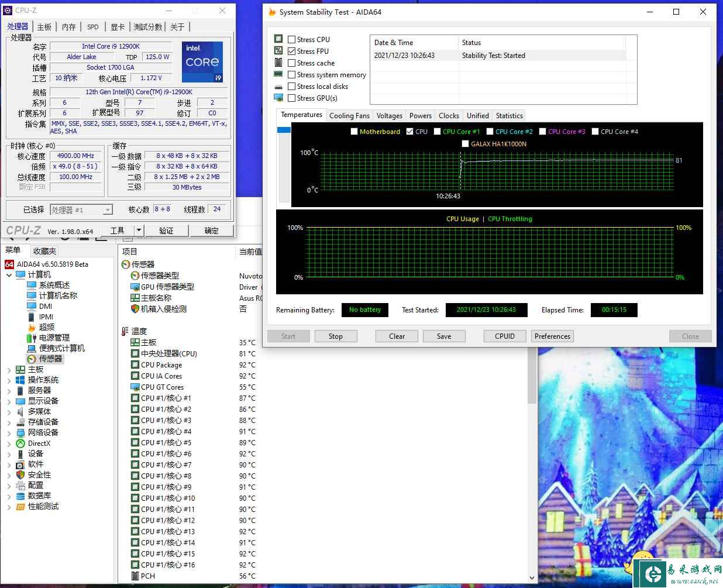
Task: Click the 电源管理 battery icon
Action: tap(32, 338)
